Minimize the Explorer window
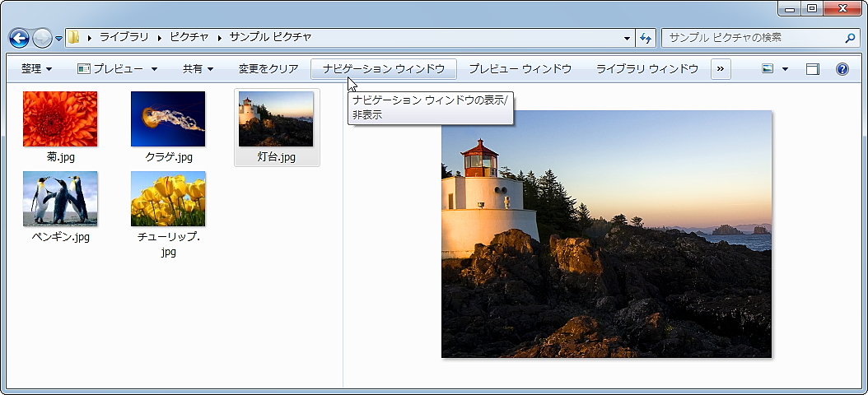 pyautogui.click(x=790, y=8)
